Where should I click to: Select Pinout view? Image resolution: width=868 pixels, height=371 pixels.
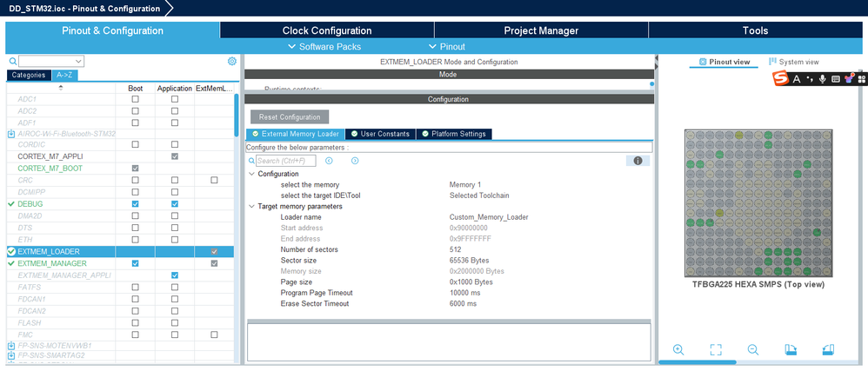pyautogui.click(x=724, y=62)
